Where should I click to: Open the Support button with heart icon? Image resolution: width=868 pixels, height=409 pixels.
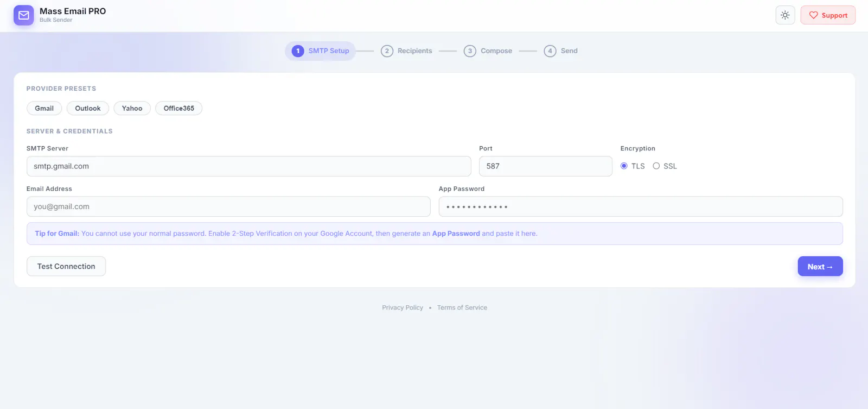point(828,15)
